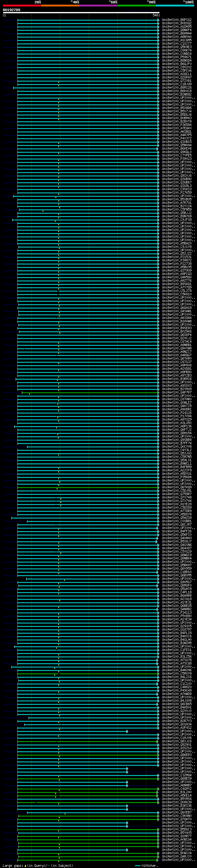
Task: Click the label UniRef100_Q8MUF0
Action: (177, 586)
